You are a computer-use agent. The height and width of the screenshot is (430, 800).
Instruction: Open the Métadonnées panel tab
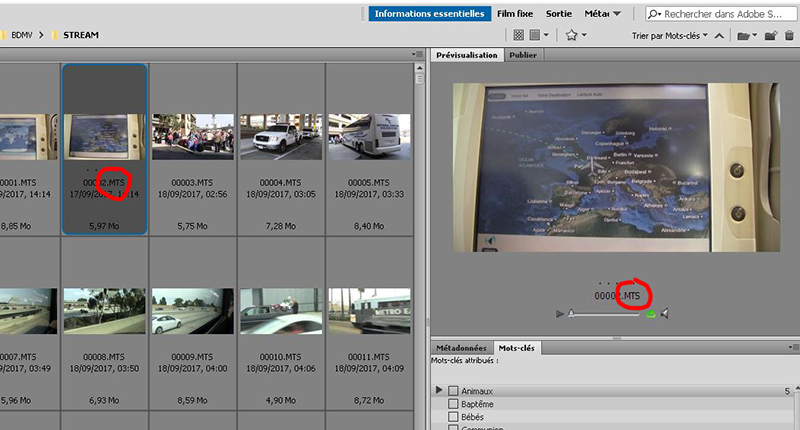pos(461,348)
